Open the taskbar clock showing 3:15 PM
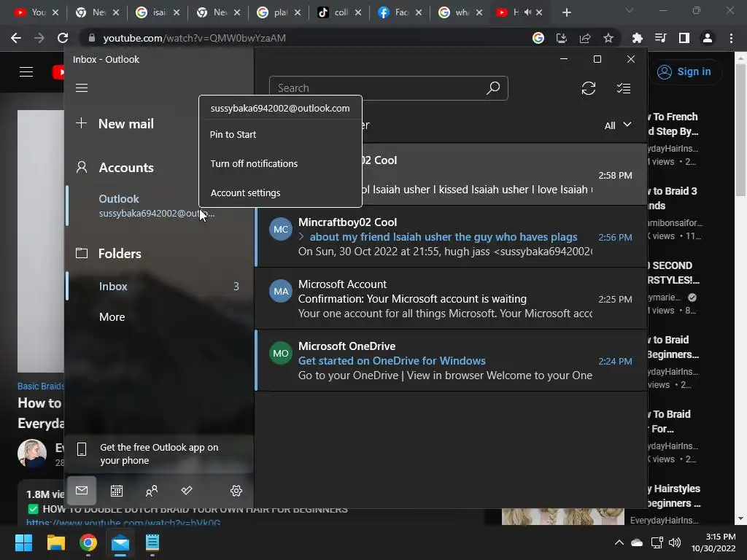The image size is (747, 560). (713, 542)
